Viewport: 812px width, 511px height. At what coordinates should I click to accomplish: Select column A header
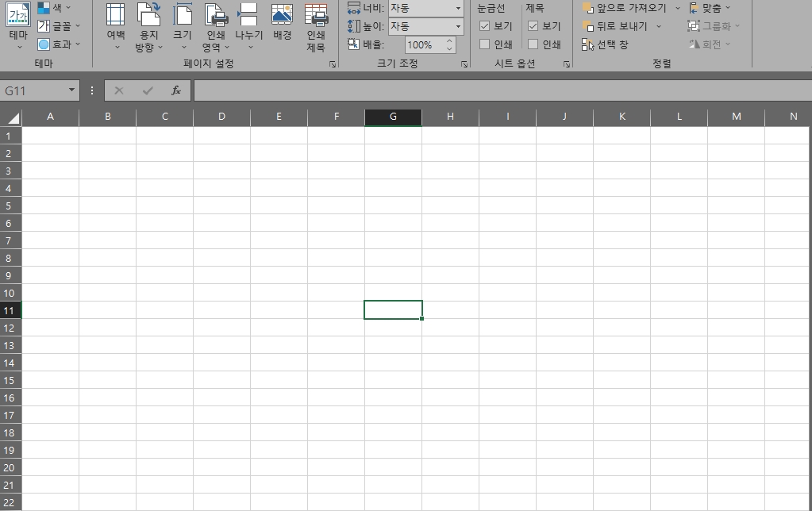point(50,117)
